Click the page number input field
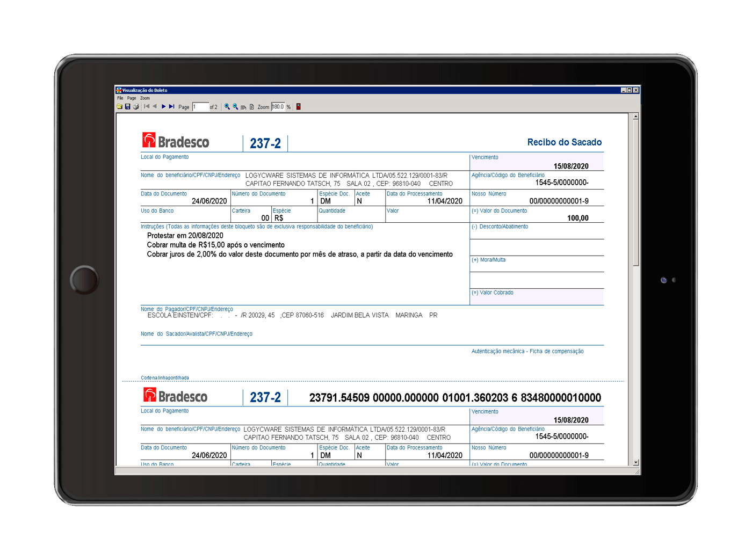 [201, 107]
